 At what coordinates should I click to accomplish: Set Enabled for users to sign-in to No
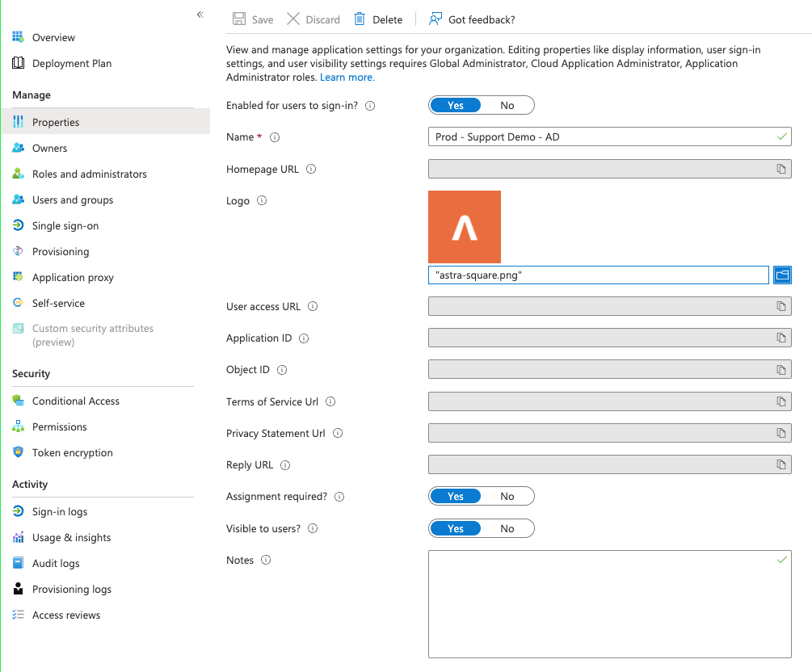point(507,105)
